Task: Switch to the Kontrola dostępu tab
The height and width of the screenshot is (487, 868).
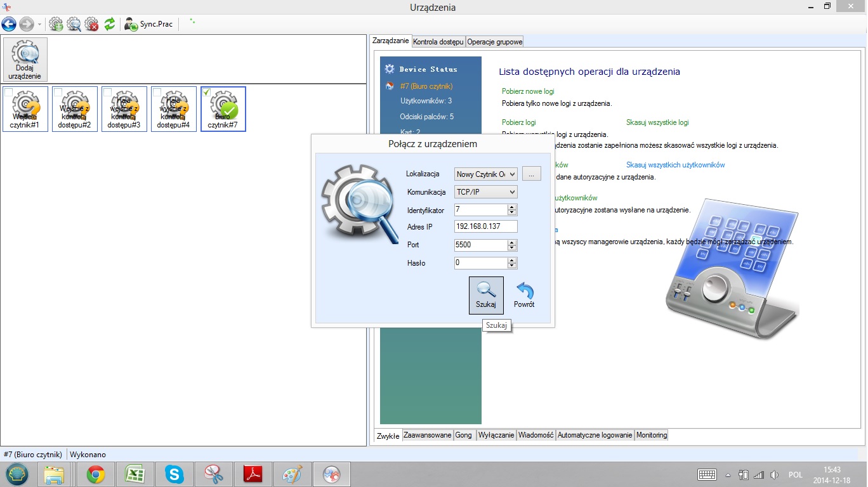Action: 438,42
